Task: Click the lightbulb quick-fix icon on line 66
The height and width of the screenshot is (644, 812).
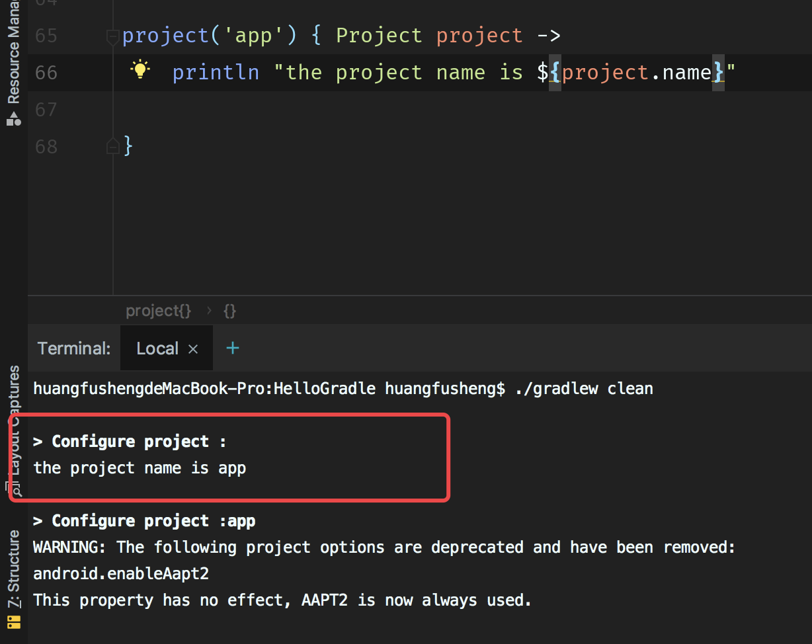Action: (140, 69)
